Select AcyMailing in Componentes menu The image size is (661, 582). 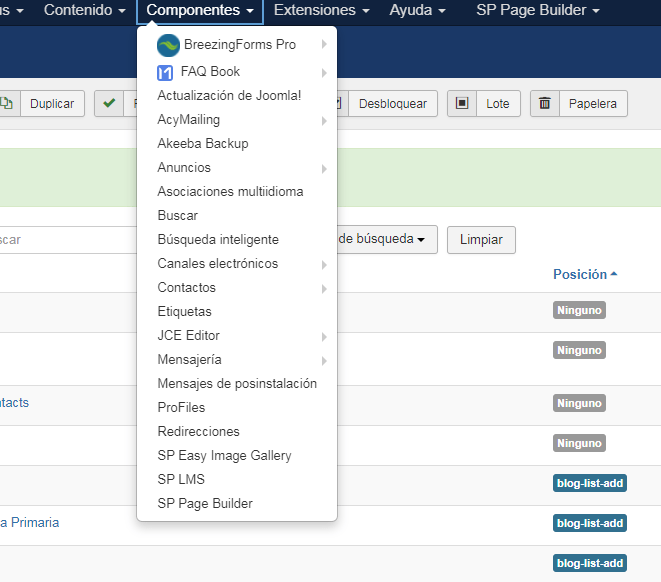188,120
